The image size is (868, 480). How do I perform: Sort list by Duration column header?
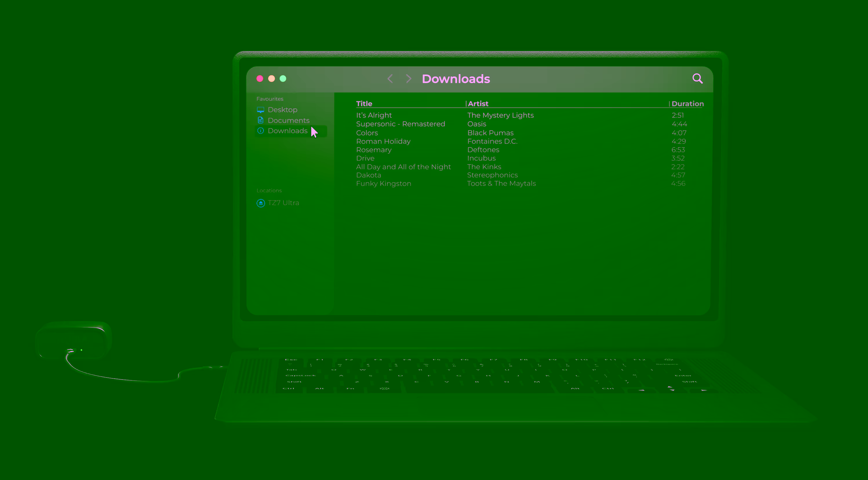pos(687,104)
